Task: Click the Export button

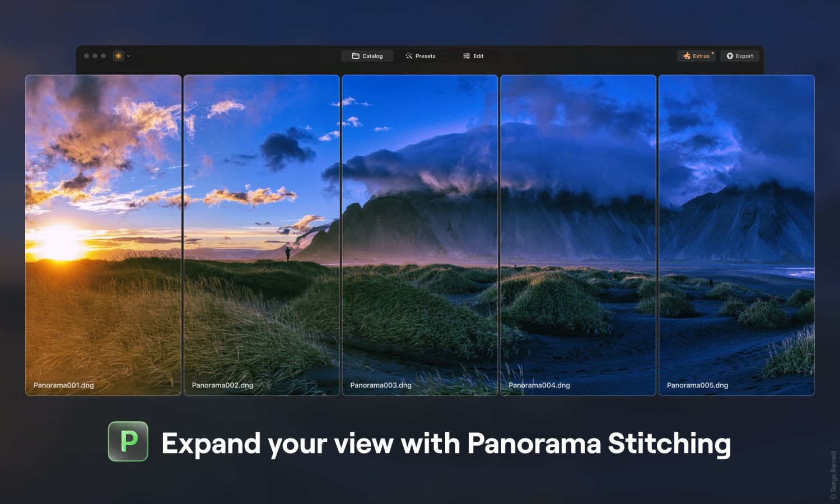Action: pyautogui.click(x=740, y=56)
